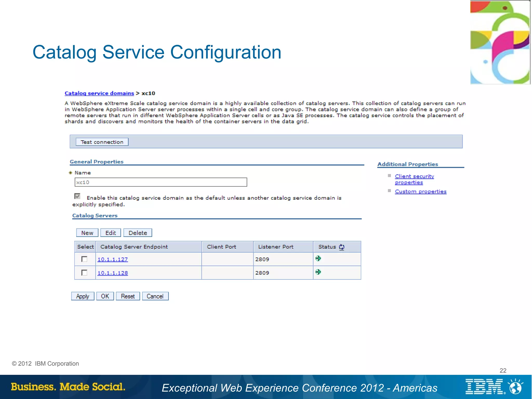532x399 pixels.
Task: Click the Additional Properties heading
Action: click(x=408, y=164)
